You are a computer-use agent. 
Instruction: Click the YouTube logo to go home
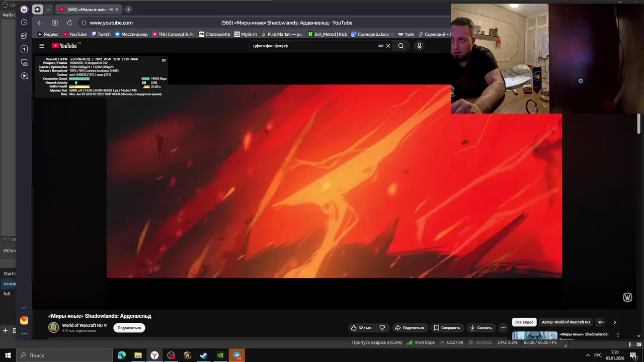(64, 46)
